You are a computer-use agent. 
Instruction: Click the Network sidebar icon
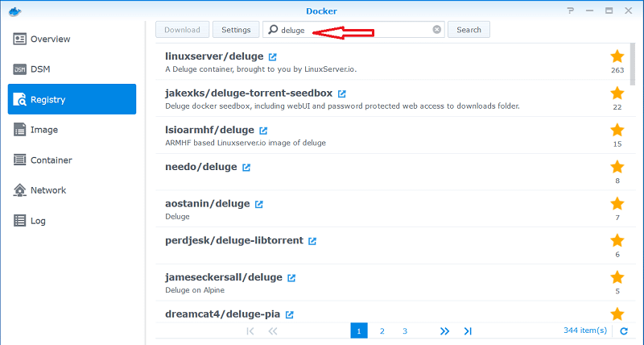pos(19,190)
